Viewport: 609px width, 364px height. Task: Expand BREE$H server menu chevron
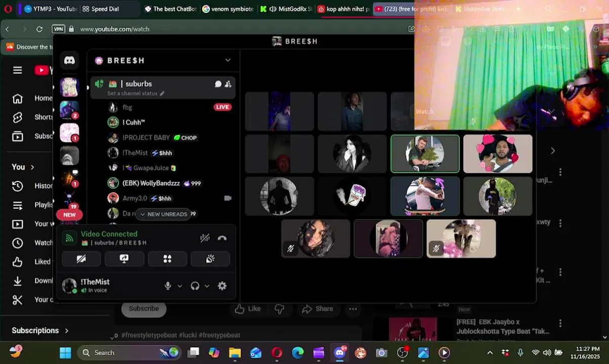click(x=228, y=60)
